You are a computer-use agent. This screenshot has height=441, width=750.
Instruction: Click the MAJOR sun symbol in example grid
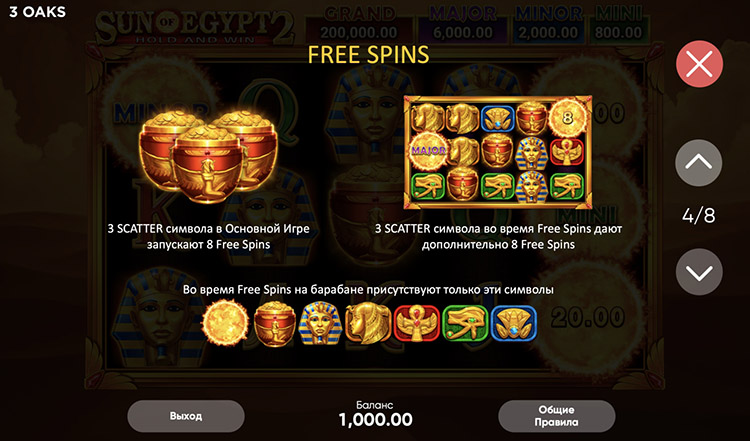429,151
